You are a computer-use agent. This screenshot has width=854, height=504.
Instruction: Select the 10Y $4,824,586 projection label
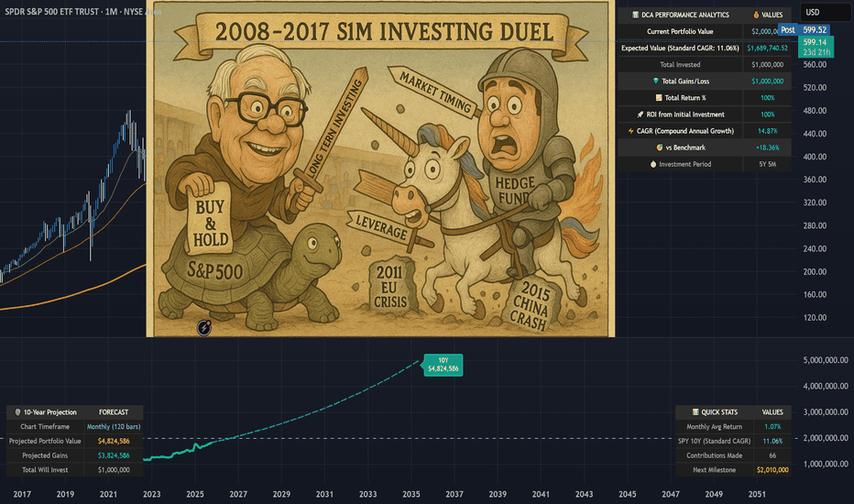[x=443, y=365]
